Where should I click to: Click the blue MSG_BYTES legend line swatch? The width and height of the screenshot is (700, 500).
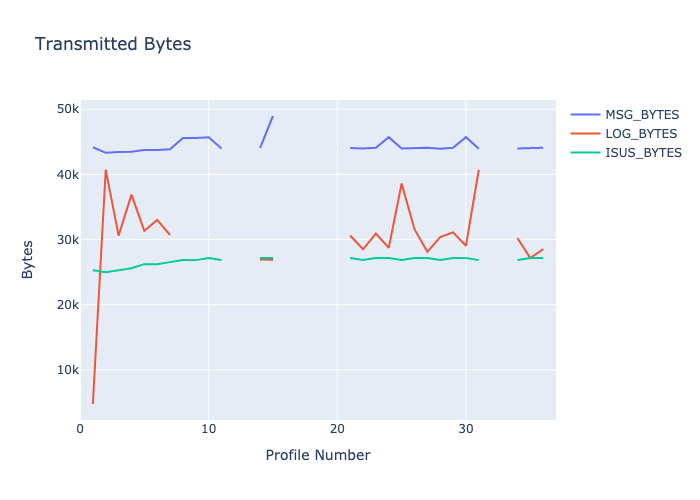tap(585, 114)
